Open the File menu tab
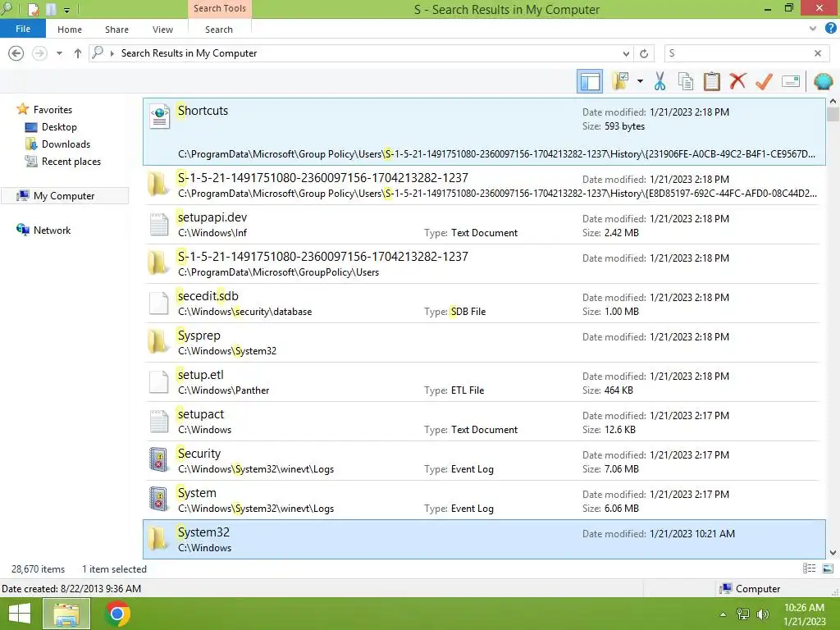 [x=23, y=29]
